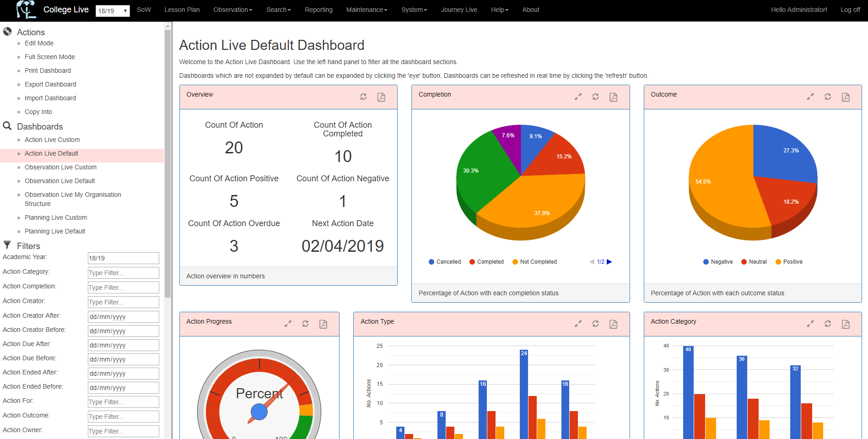The image size is (868, 439).
Task: Export Overview panel to PDF
Action: (381, 97)
